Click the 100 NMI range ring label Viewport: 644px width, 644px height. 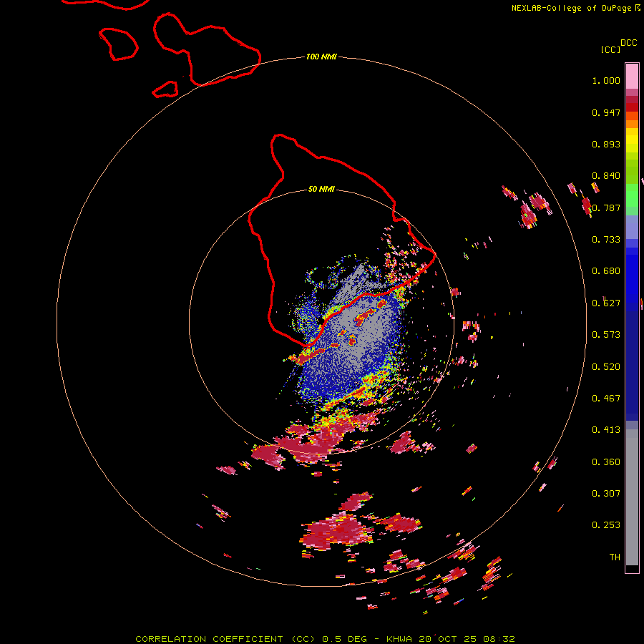pos(321,57)
